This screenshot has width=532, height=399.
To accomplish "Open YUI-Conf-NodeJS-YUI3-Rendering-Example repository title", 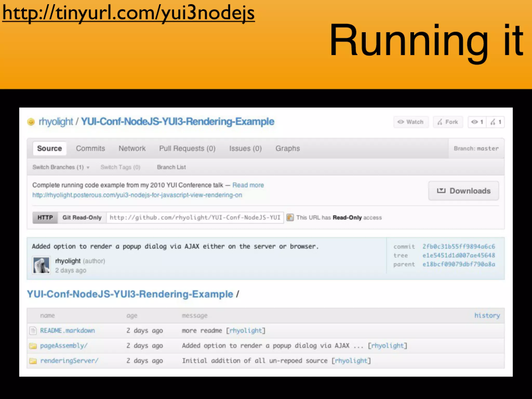I will pos(178,122).
